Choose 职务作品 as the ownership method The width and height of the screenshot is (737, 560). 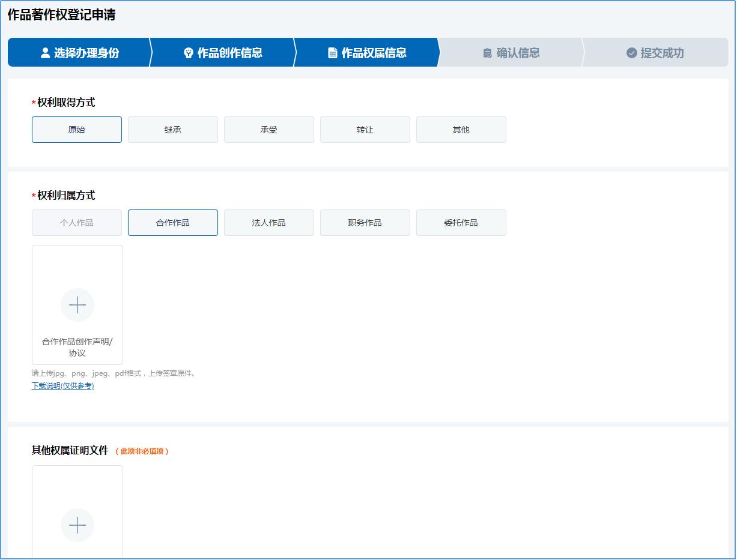pos(365,223)
